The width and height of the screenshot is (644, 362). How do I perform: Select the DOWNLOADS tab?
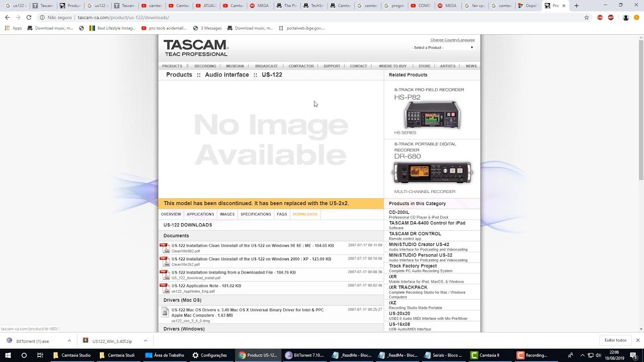point(305,214)
